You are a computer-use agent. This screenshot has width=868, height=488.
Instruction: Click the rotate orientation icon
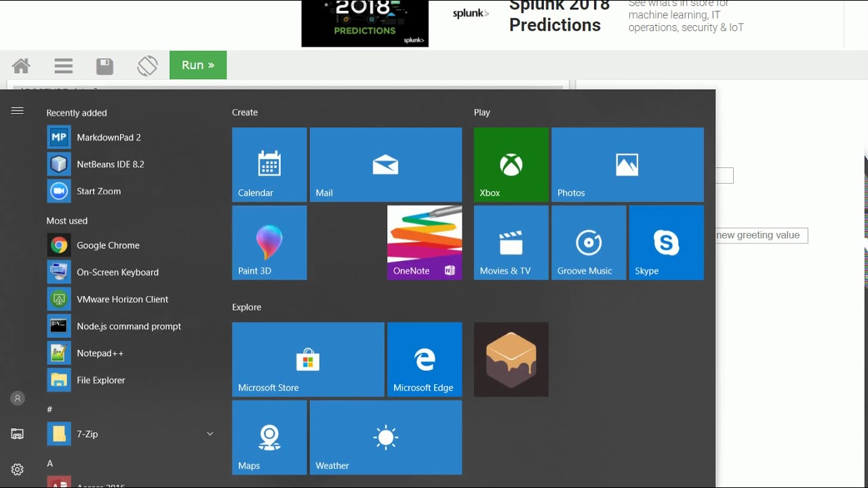147,66
